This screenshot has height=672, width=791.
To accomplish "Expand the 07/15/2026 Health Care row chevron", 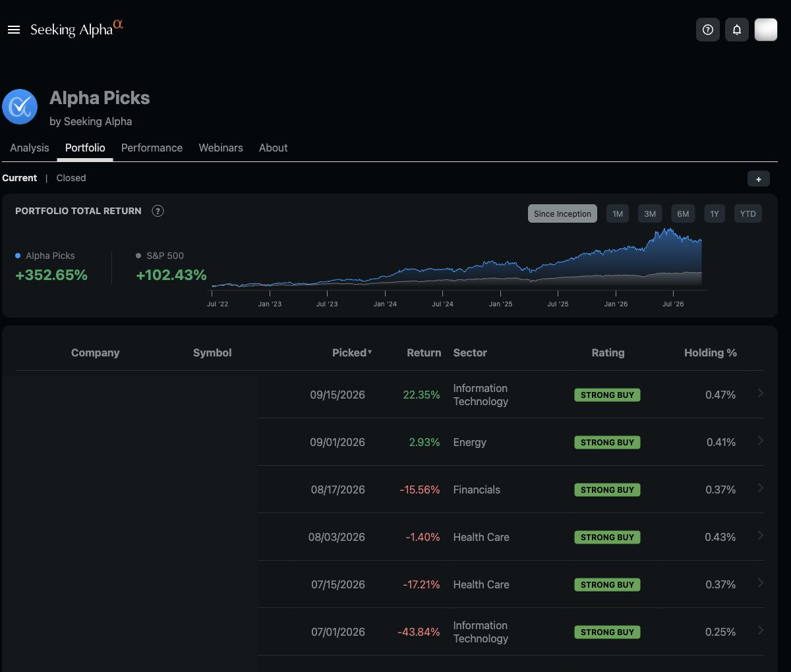I will (760, 583).
